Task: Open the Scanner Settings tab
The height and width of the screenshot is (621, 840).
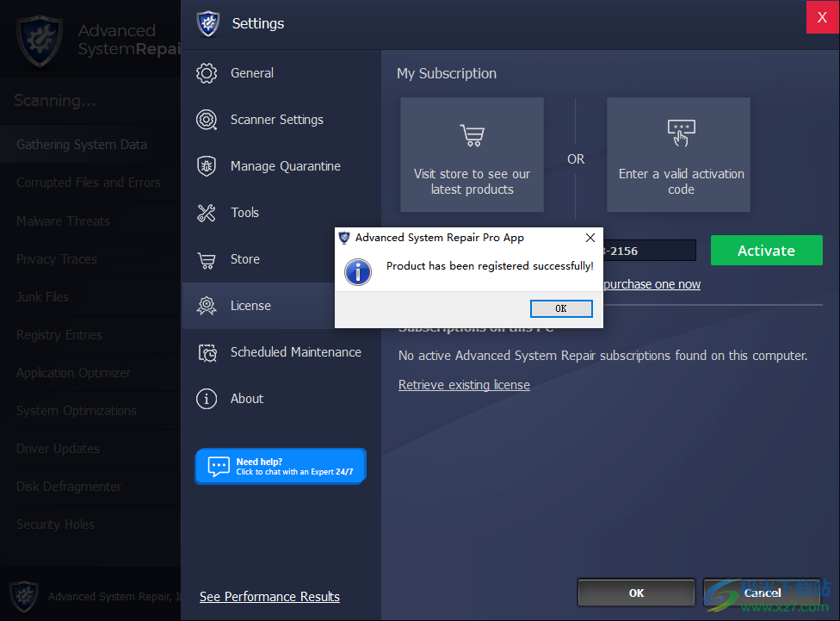Action: click(281, 120)
